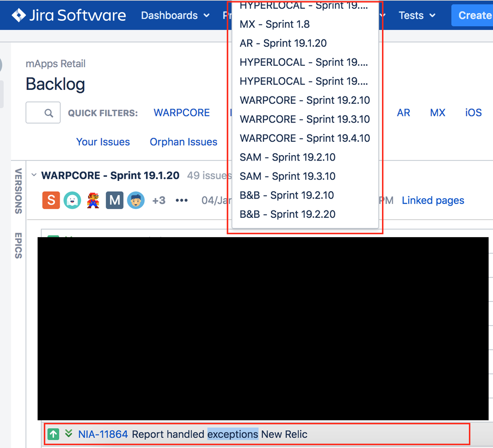This screenshot has height=448, width=493.
Task: Click the 49 issues count text
Action: 209,175
